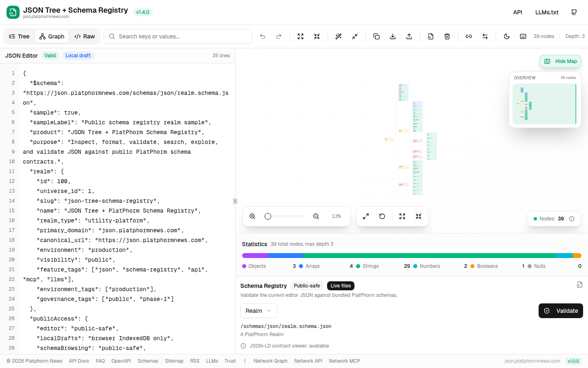The height and width of the screenshot is (368, 588).
Task: Click in the Search keys or values field
Action: click(178, 36)
